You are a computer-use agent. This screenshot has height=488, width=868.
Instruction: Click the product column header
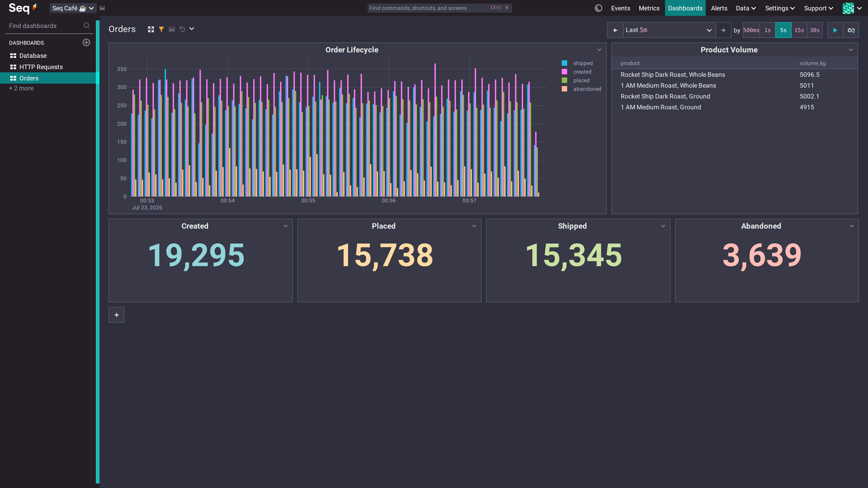(630, 63)
